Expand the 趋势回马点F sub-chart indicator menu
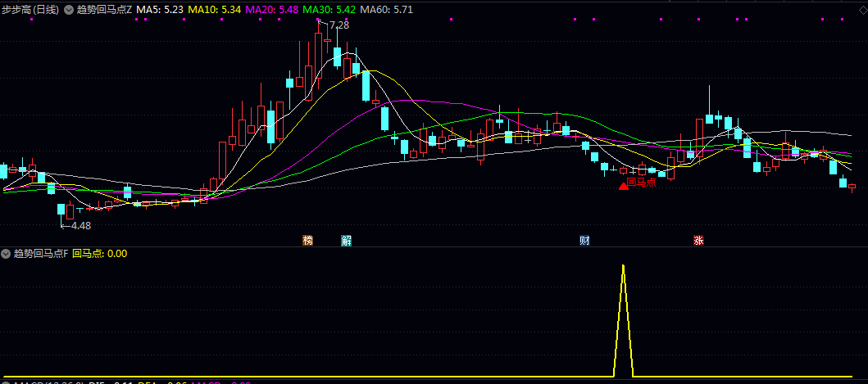The height and width of the screenshot is (384, 868). (7, 254)
